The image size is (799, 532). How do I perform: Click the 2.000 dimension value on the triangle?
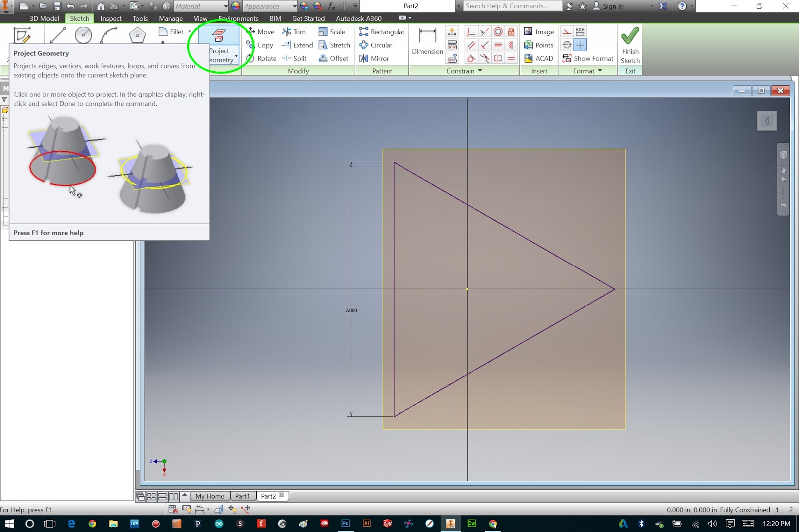coord(351,310)
